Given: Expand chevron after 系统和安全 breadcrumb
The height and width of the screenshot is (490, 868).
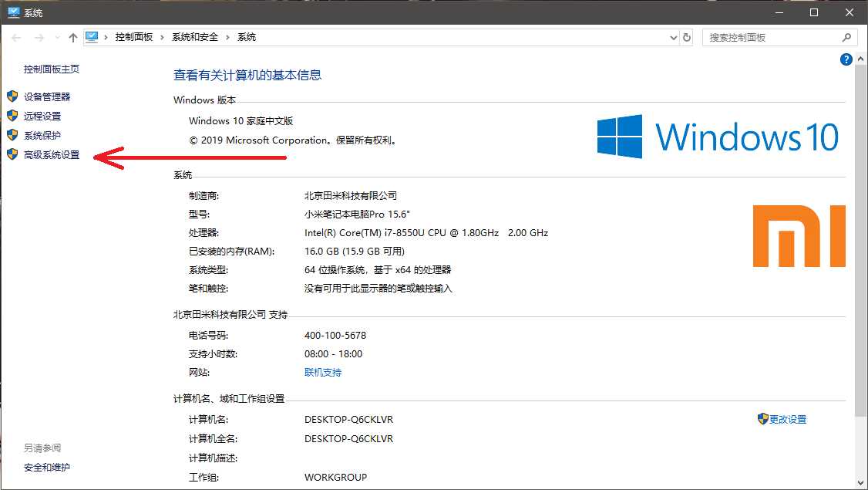Looking at the screenshot, I should click(227, 37).
